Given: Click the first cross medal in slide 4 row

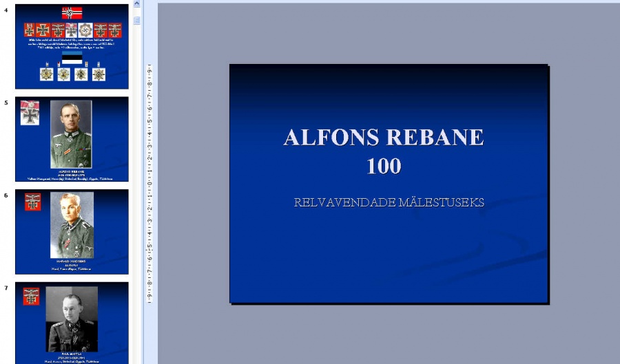Looking at the screenshot, I should pos(29,30).
